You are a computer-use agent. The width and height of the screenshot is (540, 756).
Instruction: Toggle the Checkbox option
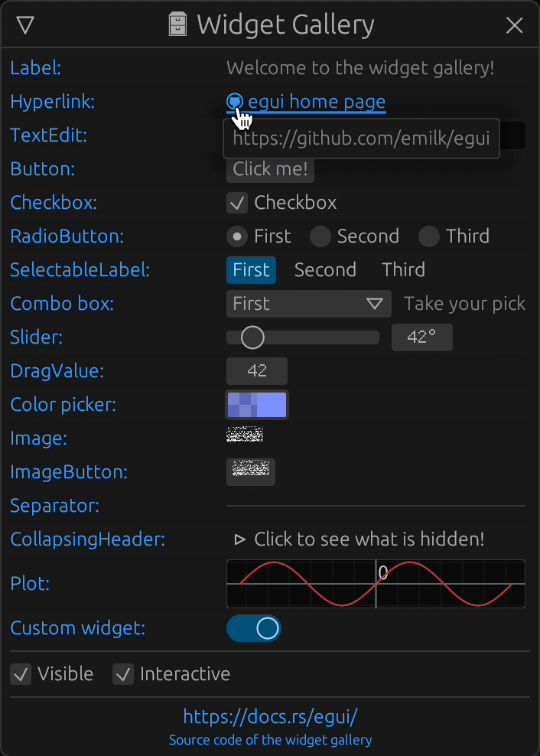click(x=237, y=203)
